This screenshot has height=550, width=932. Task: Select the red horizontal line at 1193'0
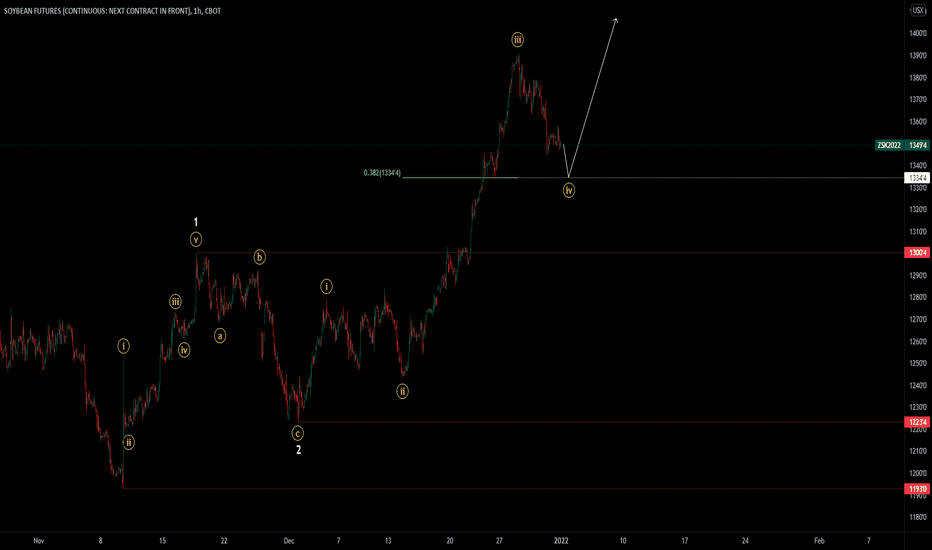(513, 489)
